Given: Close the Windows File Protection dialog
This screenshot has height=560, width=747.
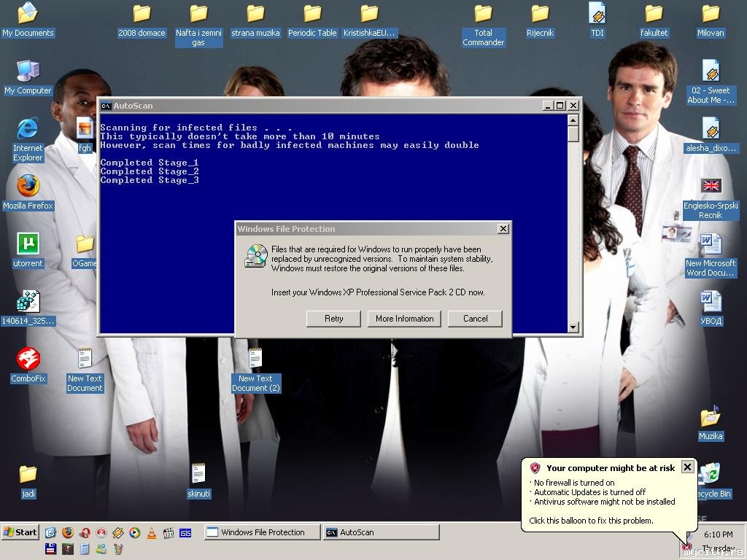Looking at the screenshot, I should click(503, 228).
